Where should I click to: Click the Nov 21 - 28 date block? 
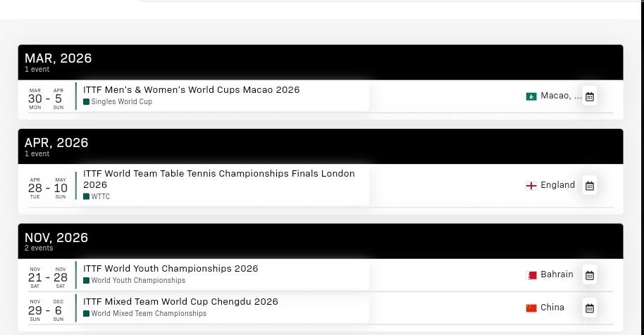[48, 277]
